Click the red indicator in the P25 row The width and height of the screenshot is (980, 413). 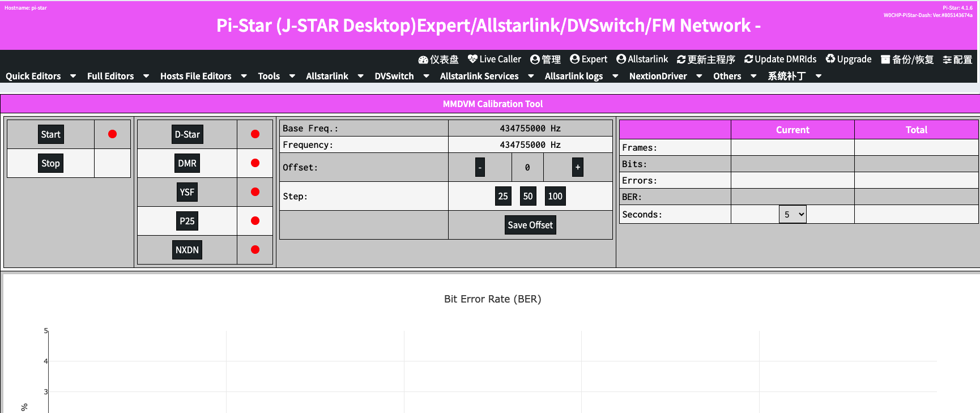(255, 221)
